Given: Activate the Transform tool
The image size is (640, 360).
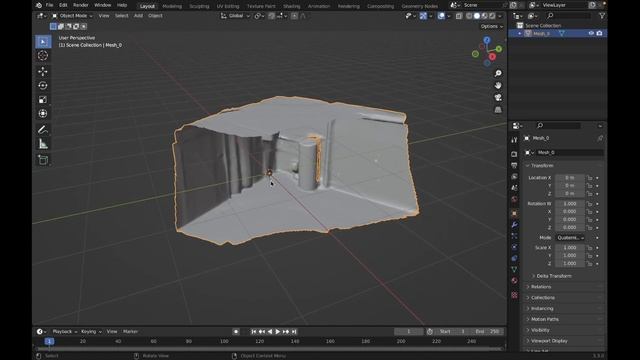Looking at the screenshot, I should [43, 113].
